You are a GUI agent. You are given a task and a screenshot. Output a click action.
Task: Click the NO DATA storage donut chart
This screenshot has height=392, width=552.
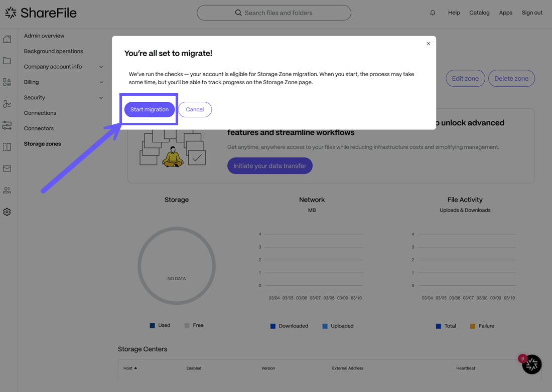click(176, 266)
